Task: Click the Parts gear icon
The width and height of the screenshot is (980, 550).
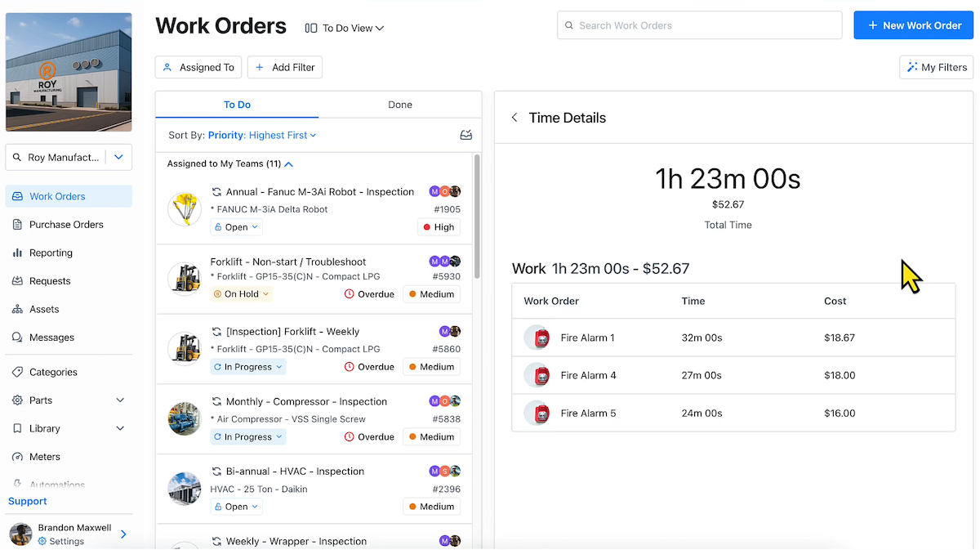Action: pos(17,400)
